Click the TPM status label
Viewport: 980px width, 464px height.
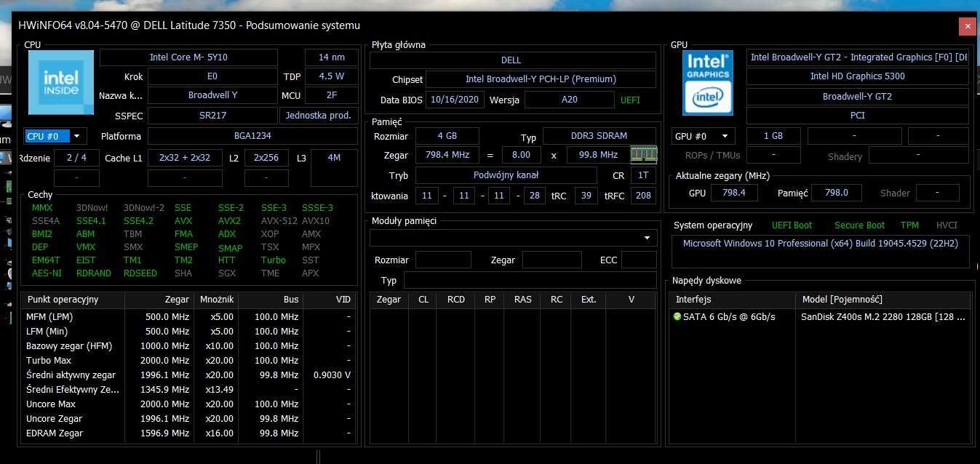(x=909, y=225)
